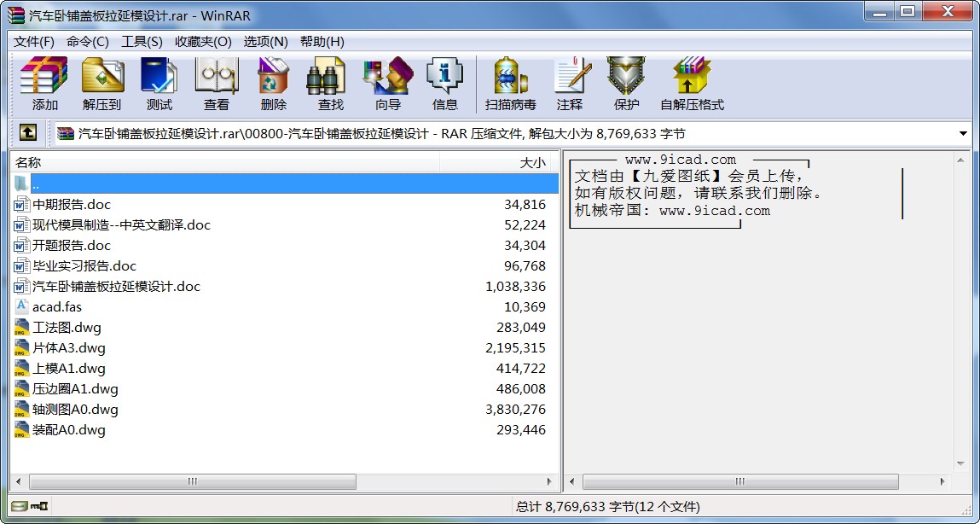Open the File (文件) menu
This screenshot has width=980, height=524.
[x=34, y=42]
